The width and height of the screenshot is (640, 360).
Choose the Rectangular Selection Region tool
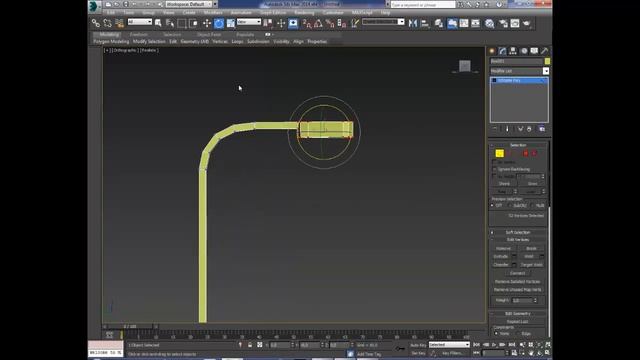(x=182, y=23)
